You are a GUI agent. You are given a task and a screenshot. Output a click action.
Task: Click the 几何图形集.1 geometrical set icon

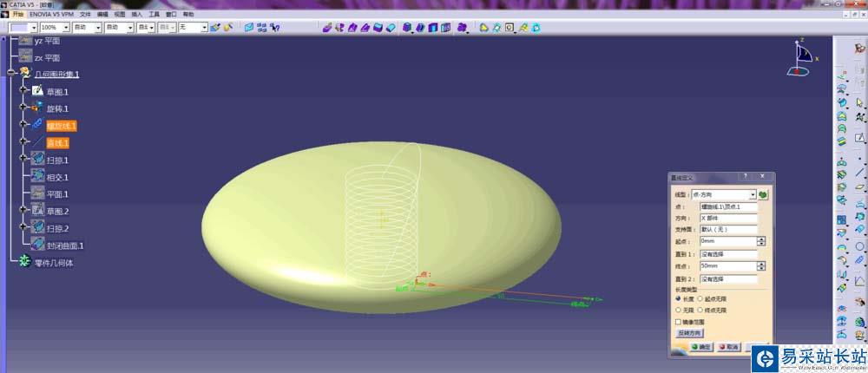pos(25,73)
